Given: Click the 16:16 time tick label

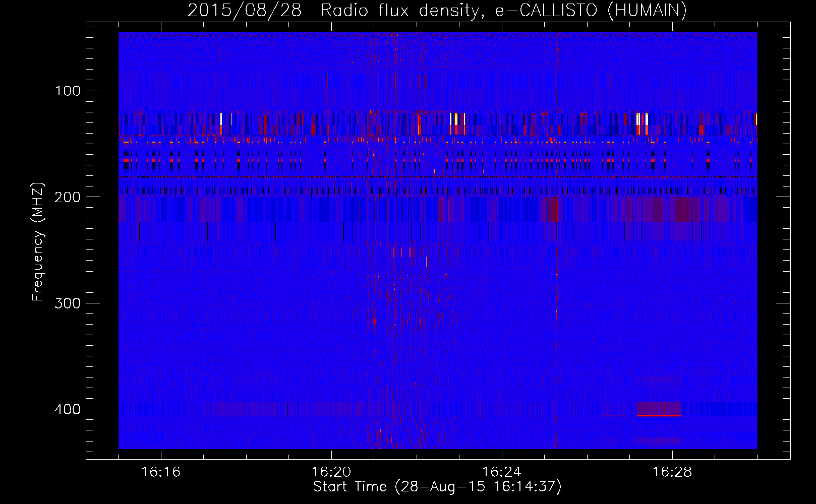Looking at the screenshot, I should pyautogui.click(x=161, y=472).
